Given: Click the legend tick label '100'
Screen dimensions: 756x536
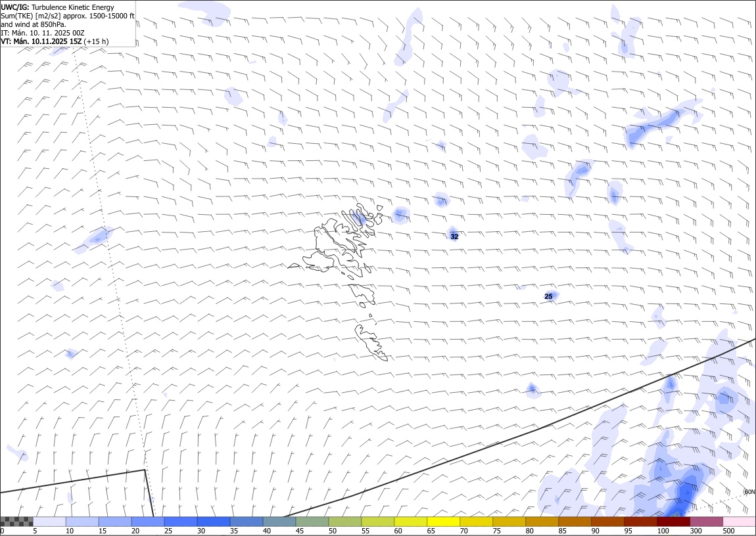Looking at the screenshot, I should pyautogui.click(x=663, y=531).
